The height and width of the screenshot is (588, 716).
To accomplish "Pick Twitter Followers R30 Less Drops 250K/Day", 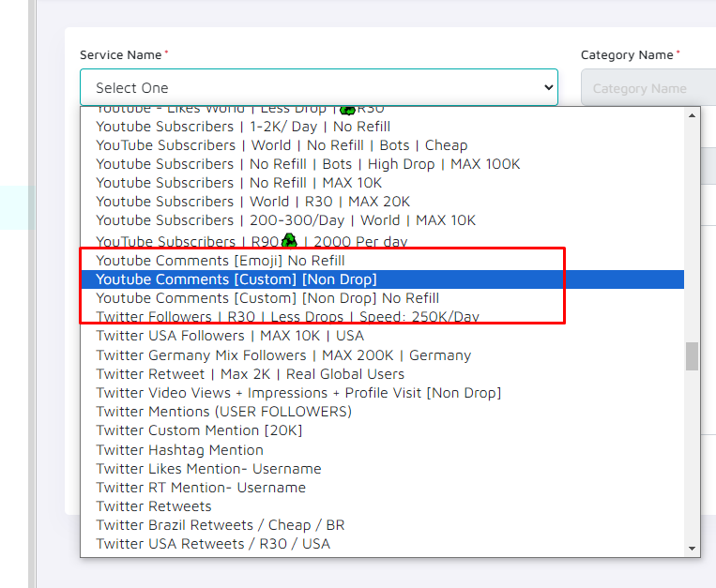I will coord(382,317).
